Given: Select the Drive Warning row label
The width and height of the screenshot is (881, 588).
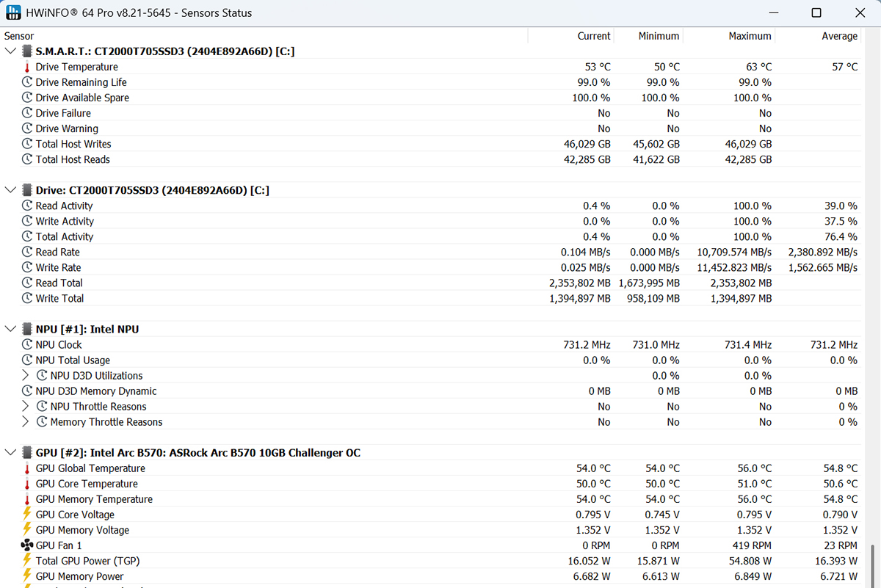Looking at the screenshot, I should pos(67,128).
